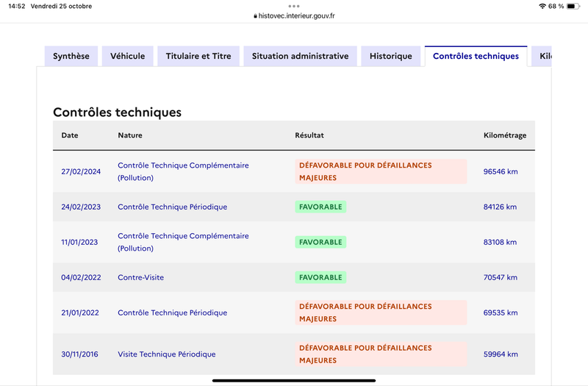588x386 pixels.
Task: Select the Titulaire et Titre tab
Action: coord(198,57)
